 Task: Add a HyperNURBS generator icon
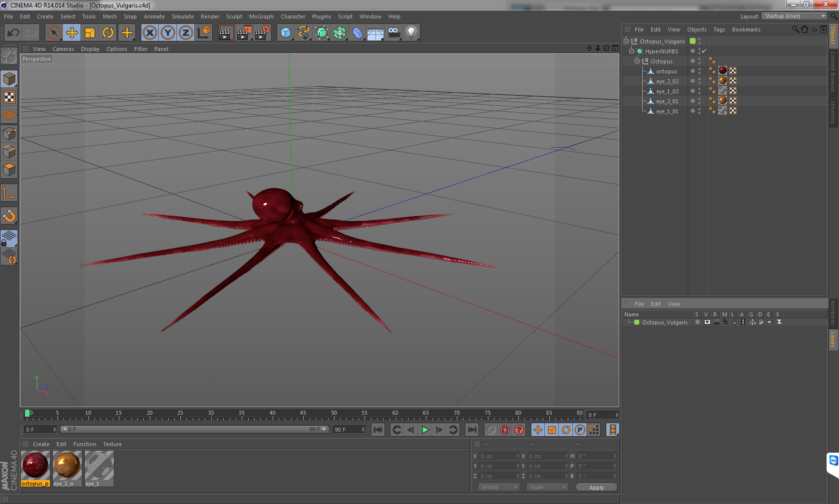point(322,33)
